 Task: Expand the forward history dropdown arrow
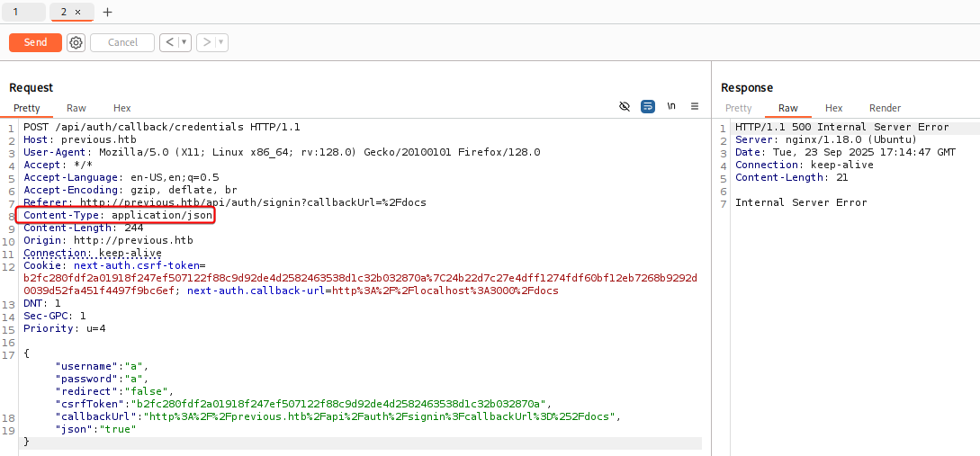(x=220, y=42)
